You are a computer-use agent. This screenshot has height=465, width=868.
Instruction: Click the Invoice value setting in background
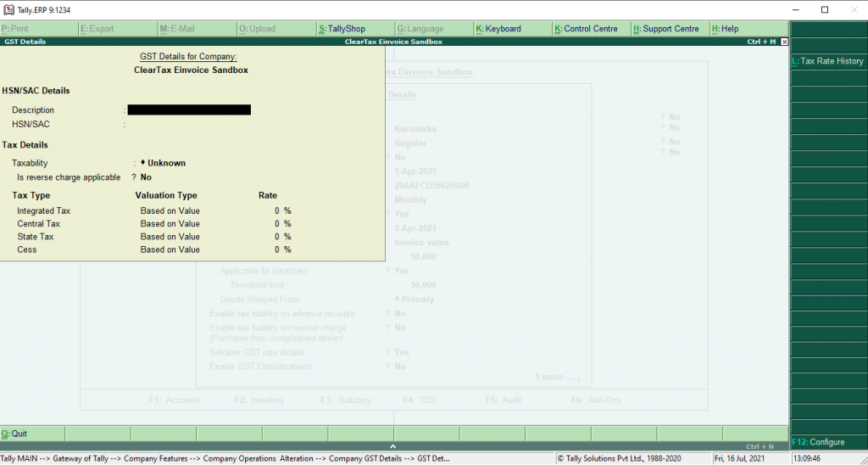click(x=422, y=242)
